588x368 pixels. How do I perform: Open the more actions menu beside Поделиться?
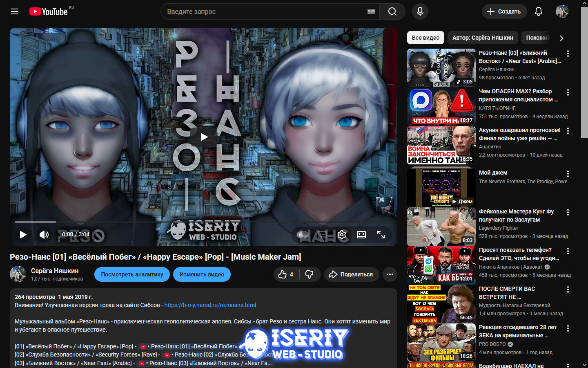tap(390, 274)
